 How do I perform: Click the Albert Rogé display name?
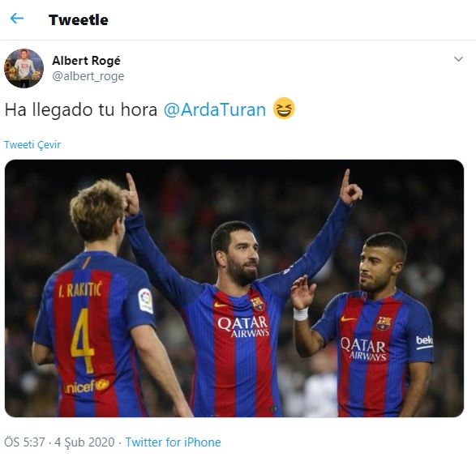(86, 61)
